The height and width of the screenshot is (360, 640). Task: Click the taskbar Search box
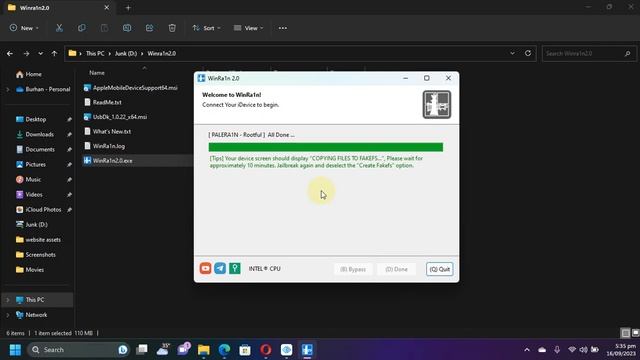point(78,350)
